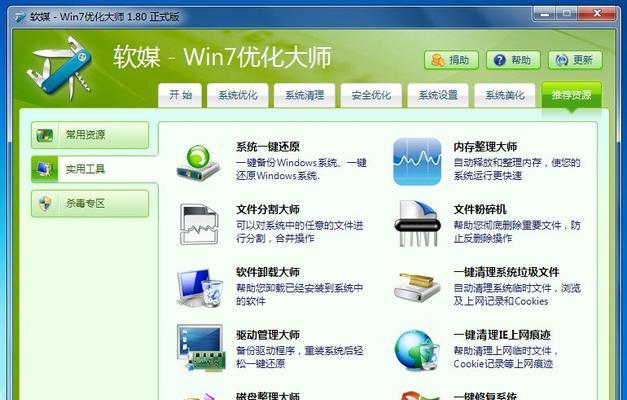Click description 一键备份Windows系统
This screenshot has height=400, width=627.
point(301,169)
